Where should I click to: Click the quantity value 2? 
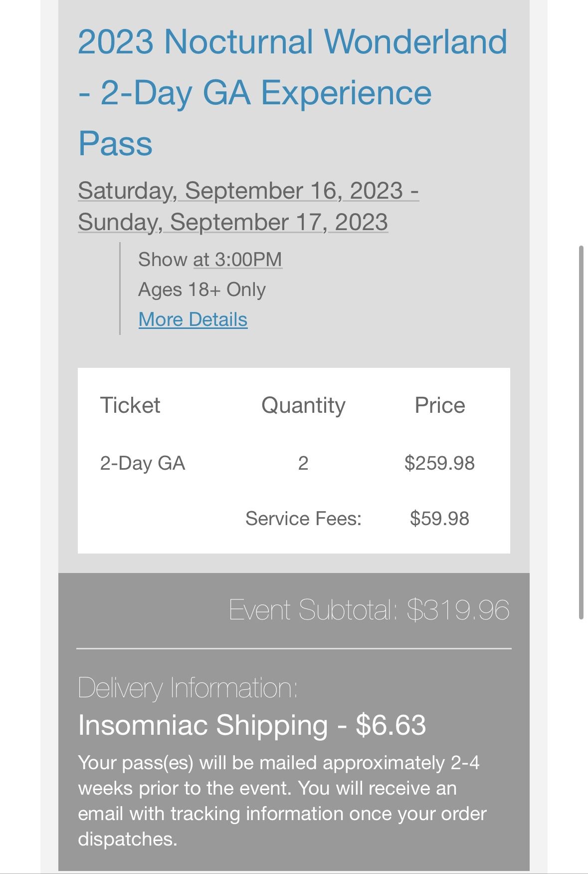(303, 463)
